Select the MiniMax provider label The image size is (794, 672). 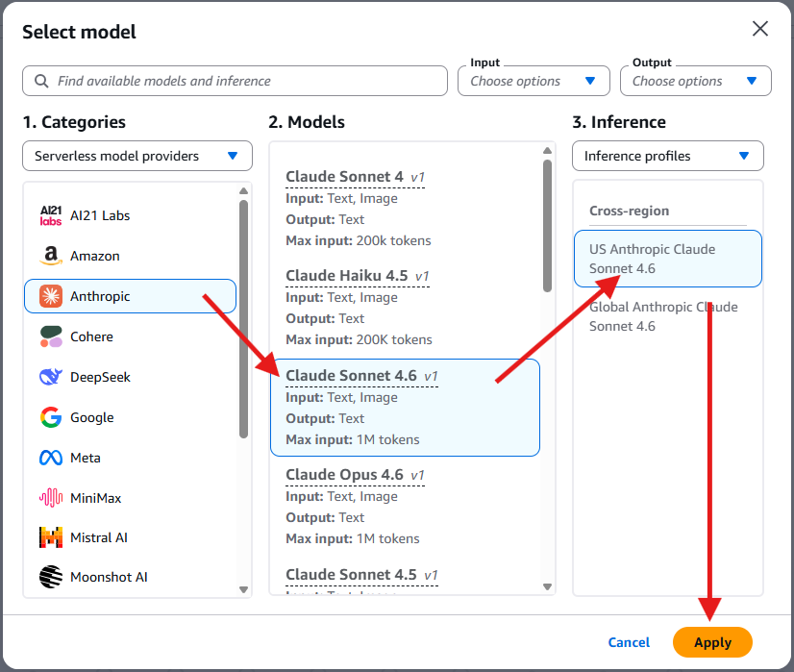(x=96, y=498)
